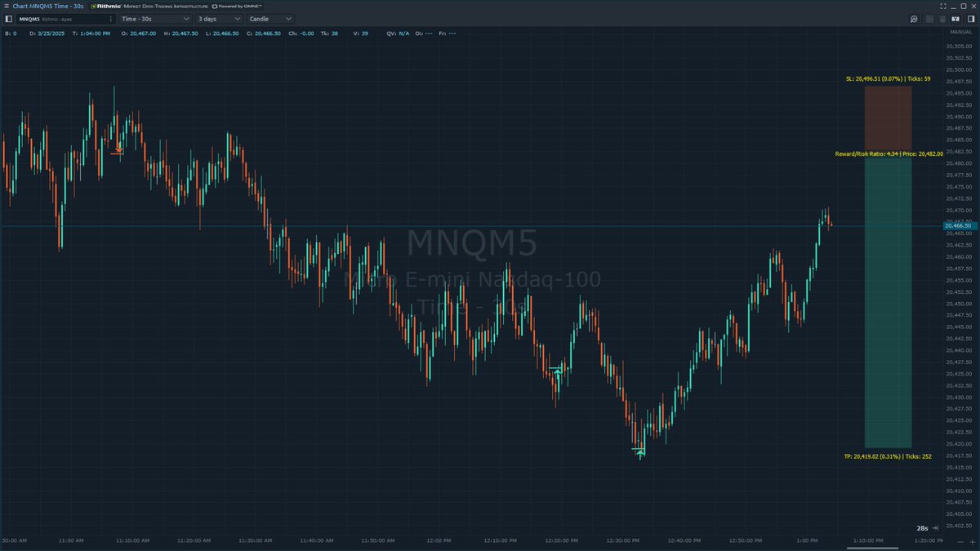Click the grid layout icon in toolbar
Image resolution: width=980 pixels, height=551 pixels.
tap(929, 19)
